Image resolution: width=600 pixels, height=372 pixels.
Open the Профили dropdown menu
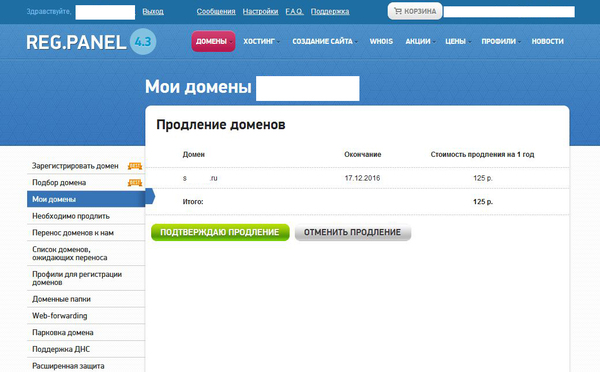coord(501,41)
